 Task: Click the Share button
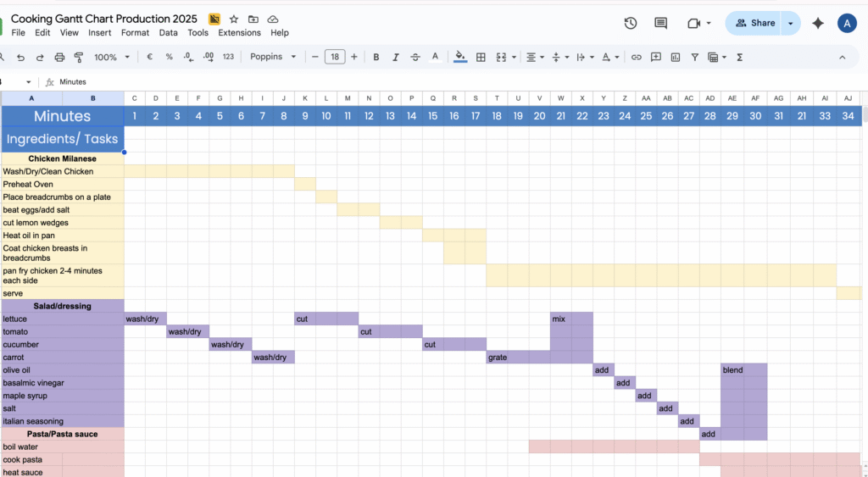pyautogui.click(x=754, y=23)
